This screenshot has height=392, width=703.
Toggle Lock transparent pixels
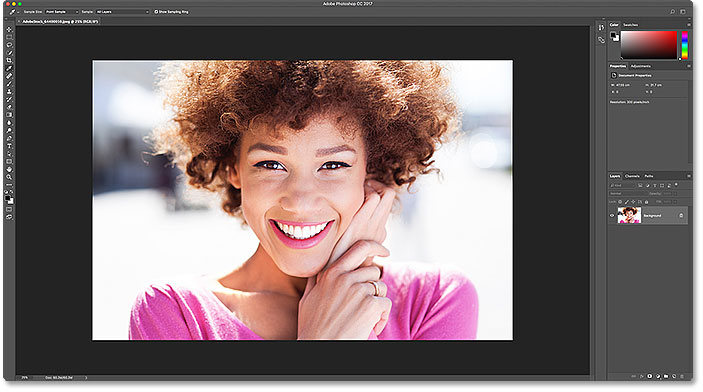coord(620,202)
